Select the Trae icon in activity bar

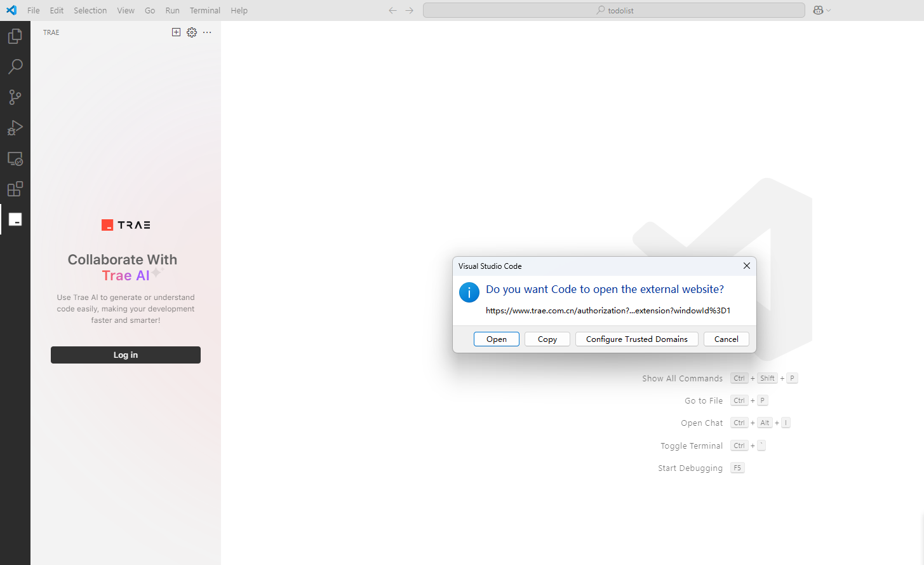tap(15, 219)
